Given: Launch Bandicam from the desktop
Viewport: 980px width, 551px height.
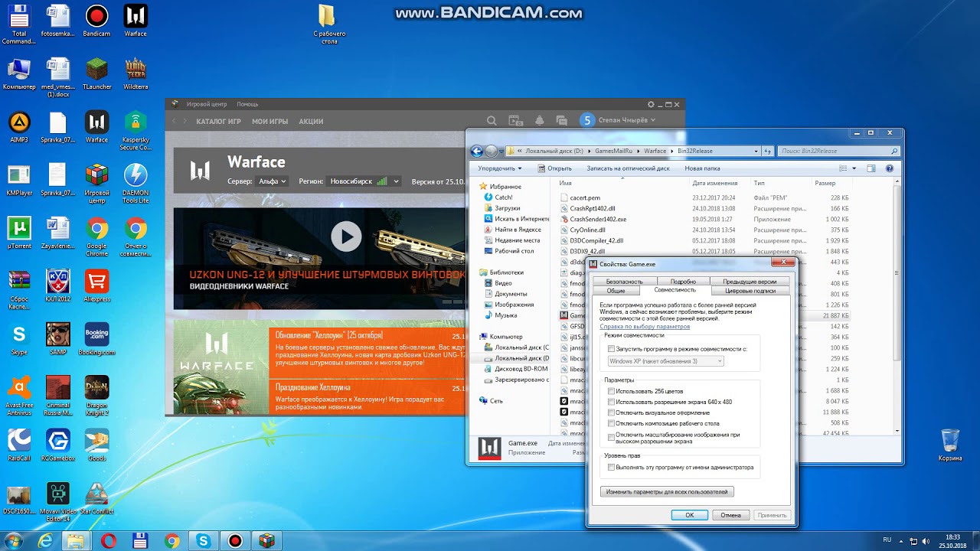Looking at the screenshot, I should point(96,21).
